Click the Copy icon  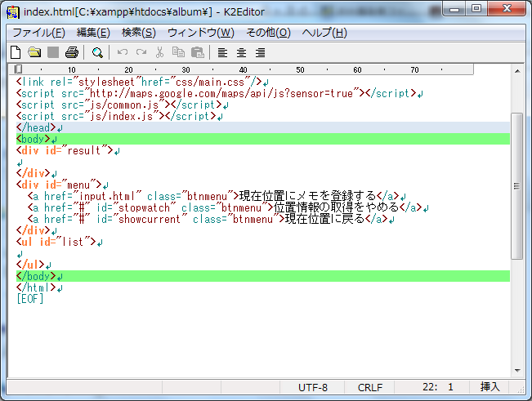click(178, 52)
